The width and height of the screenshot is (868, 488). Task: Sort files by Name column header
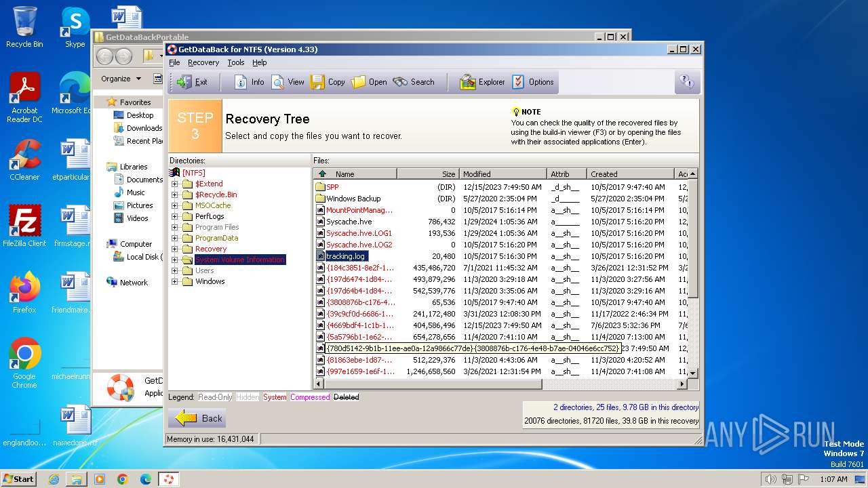click(x=356, y=174)
